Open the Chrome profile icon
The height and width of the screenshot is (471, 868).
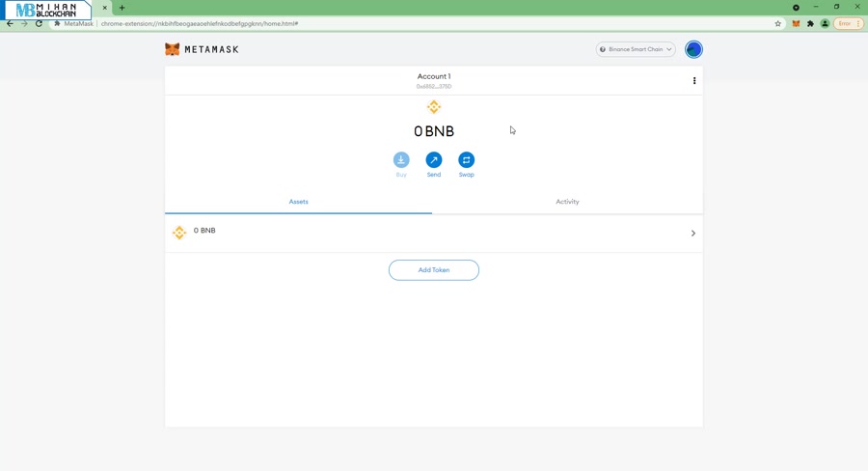[825, 24]
